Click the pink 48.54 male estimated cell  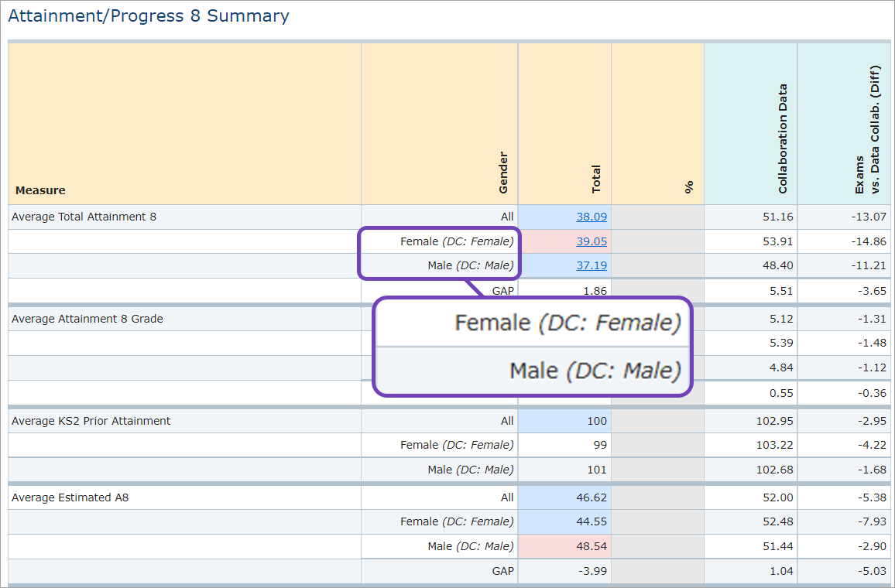coord(592,546)
